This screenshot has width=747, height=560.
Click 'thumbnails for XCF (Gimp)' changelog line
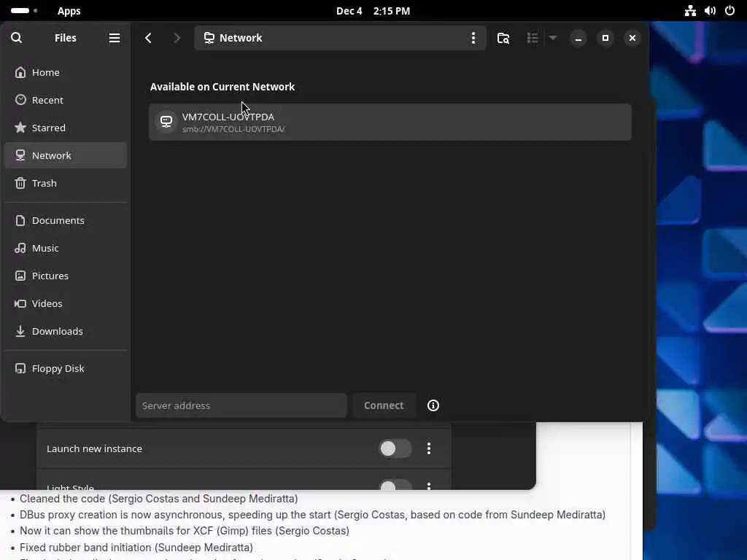[185, 531]
